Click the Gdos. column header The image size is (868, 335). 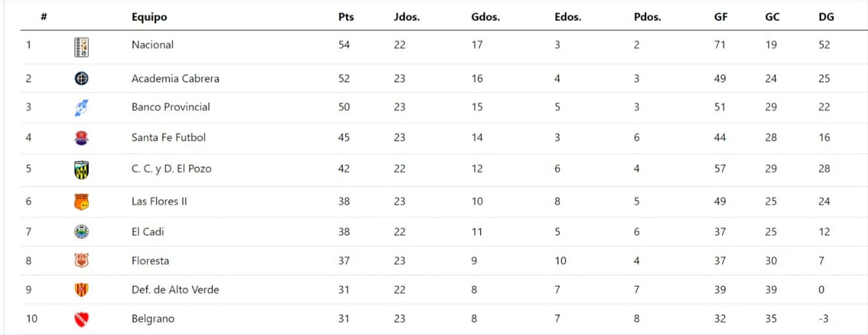point(485,17)
